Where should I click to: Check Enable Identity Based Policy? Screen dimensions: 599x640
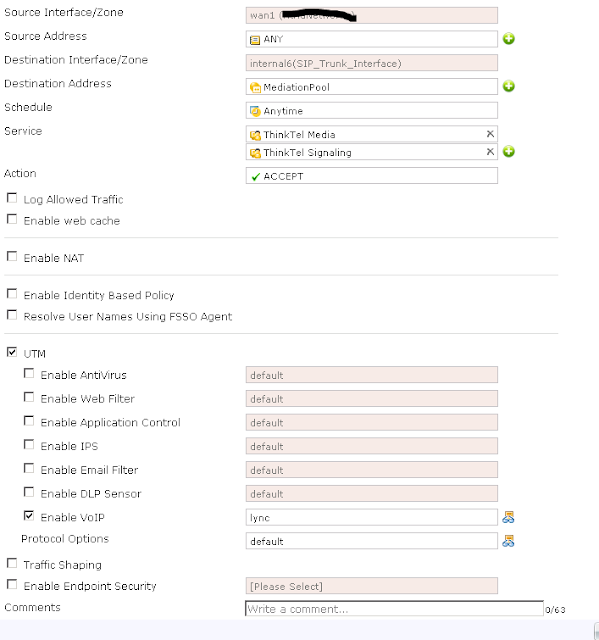click(12, 294)
